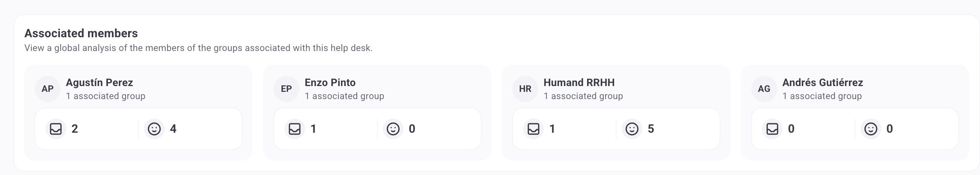
Task: Click Humand RRHH's inbox tickets icon
Action: 533,129
